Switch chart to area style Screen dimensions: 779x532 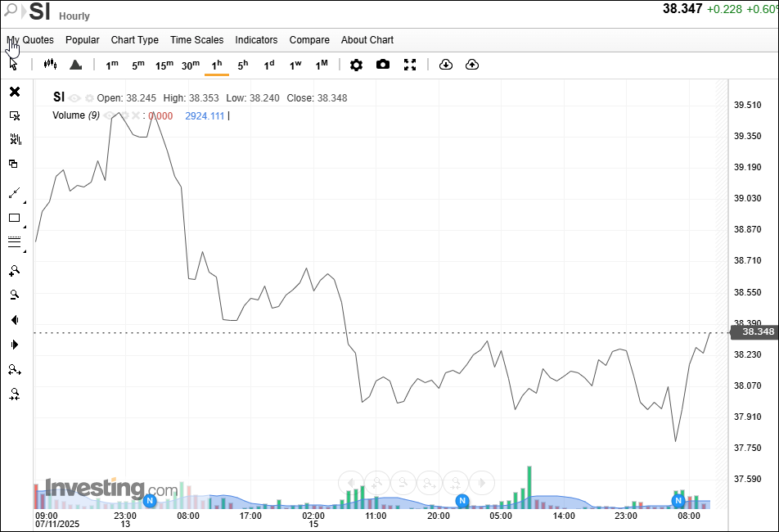[75, 65]
